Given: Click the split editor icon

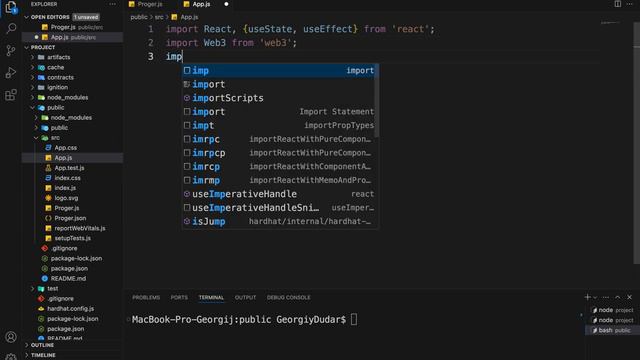Looking at the screenshot, I should (618, 4).
